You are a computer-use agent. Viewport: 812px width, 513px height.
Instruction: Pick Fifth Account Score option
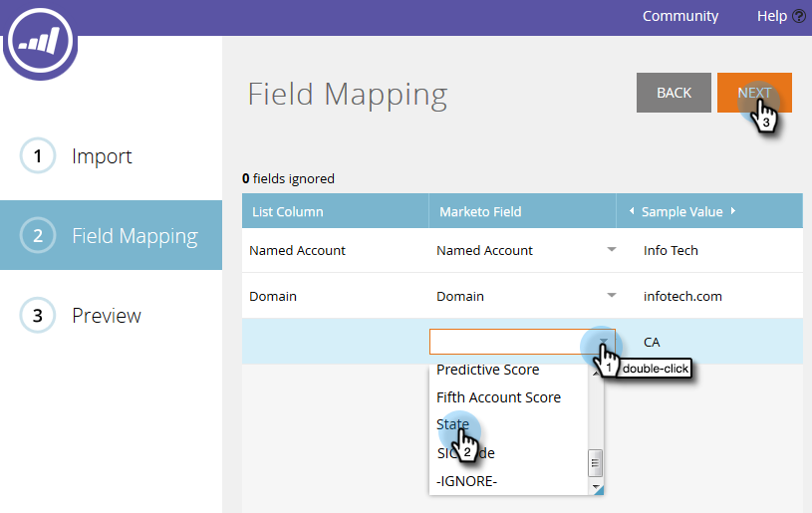(x=498, y=397)
